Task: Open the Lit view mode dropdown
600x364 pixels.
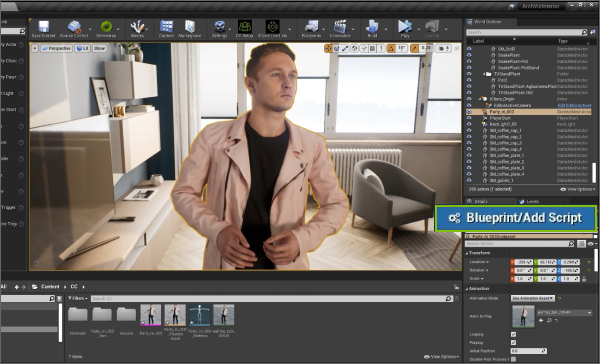Action: point(82,49)
